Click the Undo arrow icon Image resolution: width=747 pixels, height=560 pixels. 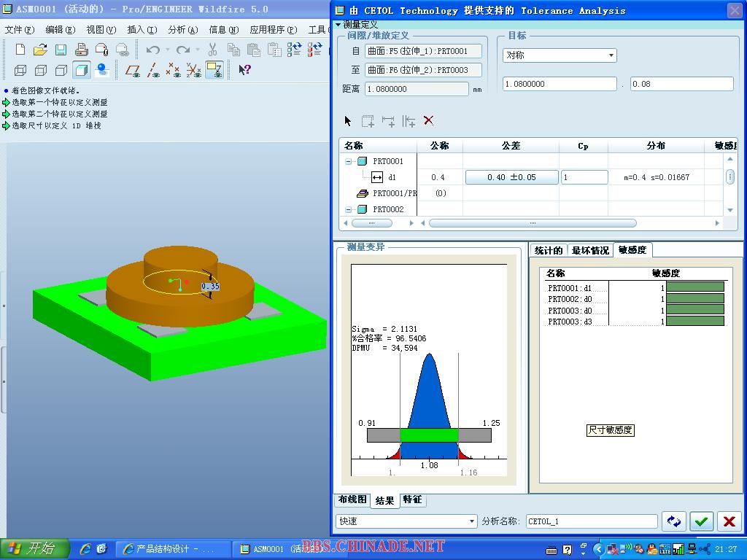point(152,50)
